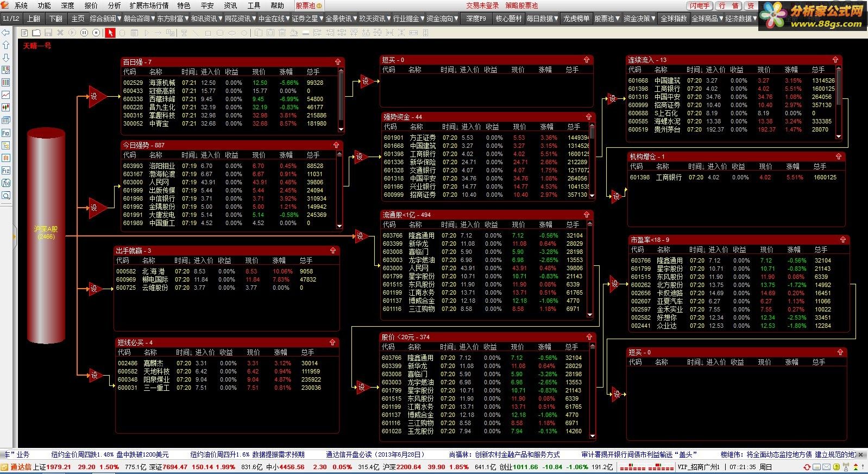868x474 pixels.
Task: Click the 强势资金 list scrollbar
Action: click(592, 161)
